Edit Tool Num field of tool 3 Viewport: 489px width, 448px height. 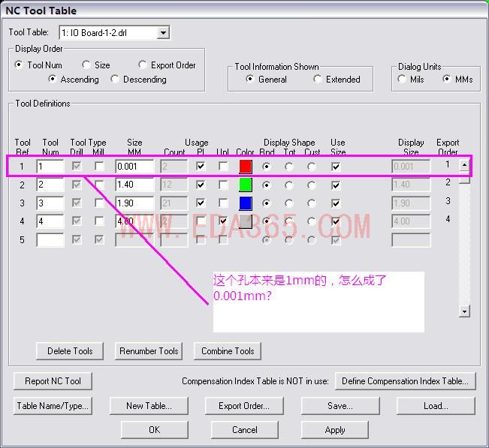click(50, 203)
